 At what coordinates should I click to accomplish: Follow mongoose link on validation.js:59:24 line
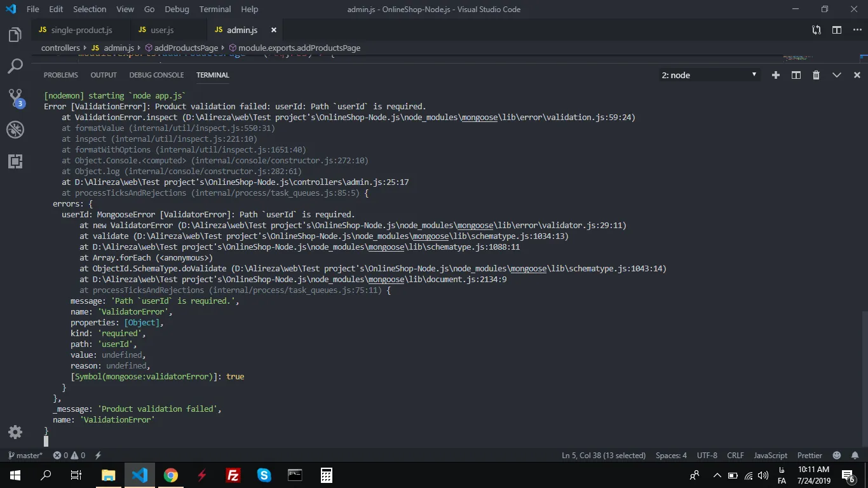(x=480, y=118)
